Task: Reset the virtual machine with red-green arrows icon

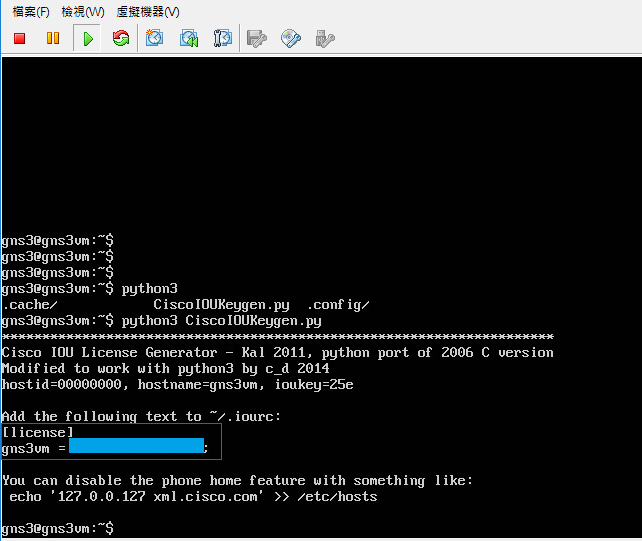Action: click(121, 38)
